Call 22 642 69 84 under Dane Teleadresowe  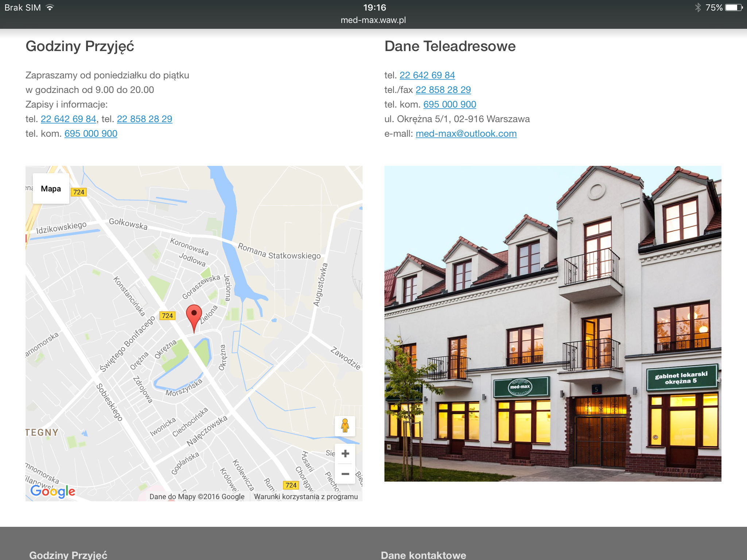427,75
